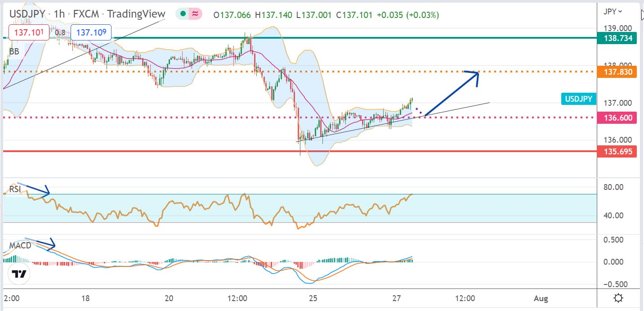Select the RSI indicator legend
Screen dimensions: 644x311
15,189
